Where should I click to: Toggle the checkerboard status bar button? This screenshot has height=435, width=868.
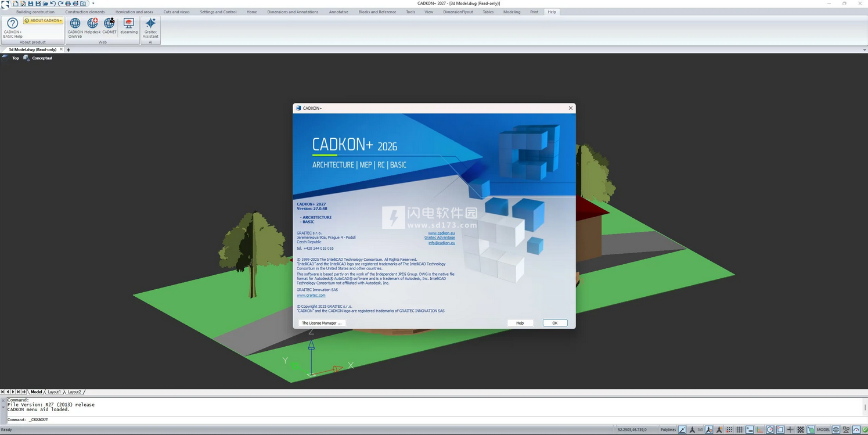(x=800, y=430)
